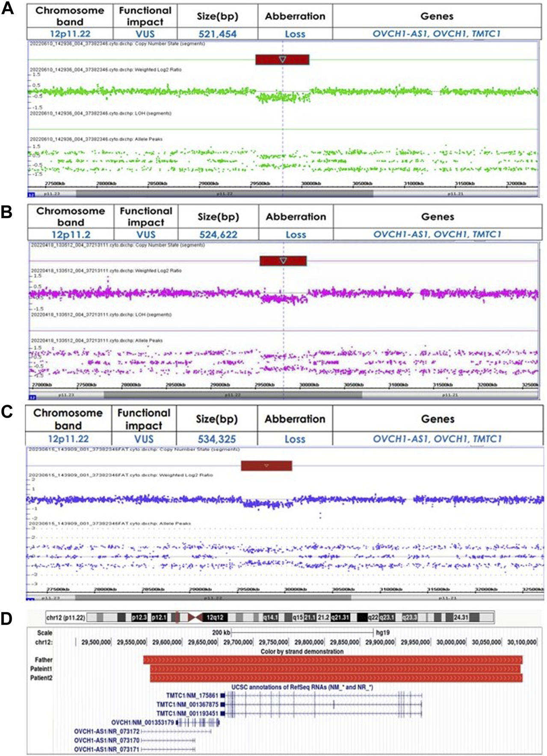Click the blue chromosome 12 icon in panel B
547x756 pixels.
pyautogui.click(x=32, y=396)
